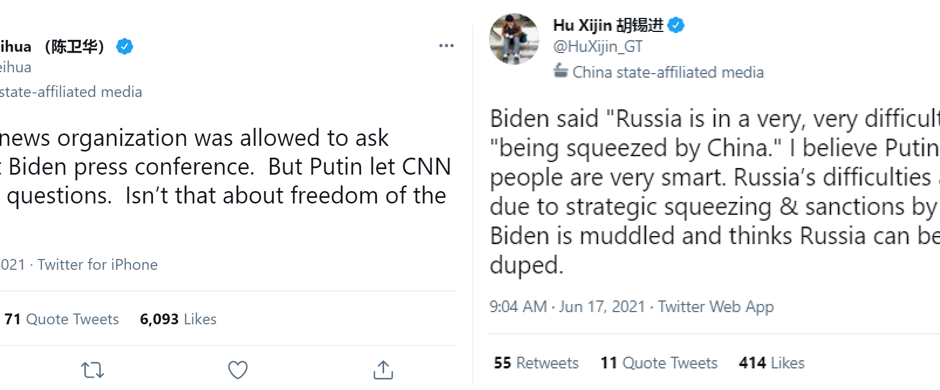
Task: Click the 9:04 AM · Jun 17, 2021 timestamp
Action: click(x=567, y=307)
